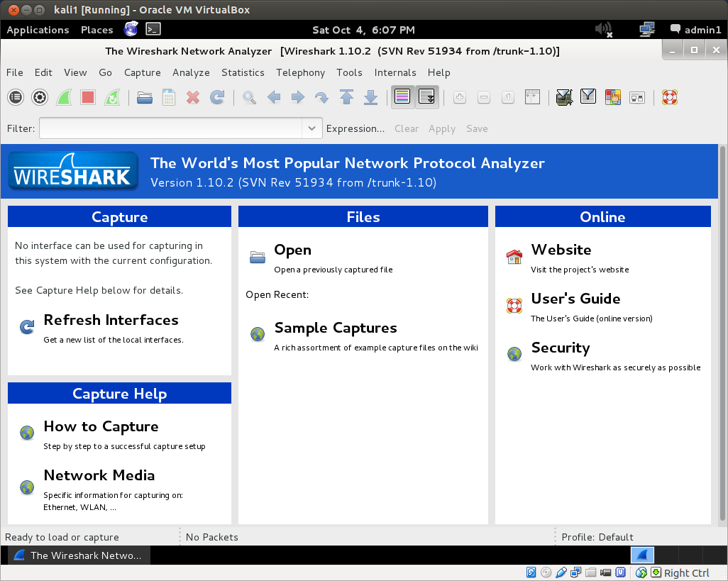Reload this capture file icon
Screen dimensions: 728x581
(x=217, y=97)
